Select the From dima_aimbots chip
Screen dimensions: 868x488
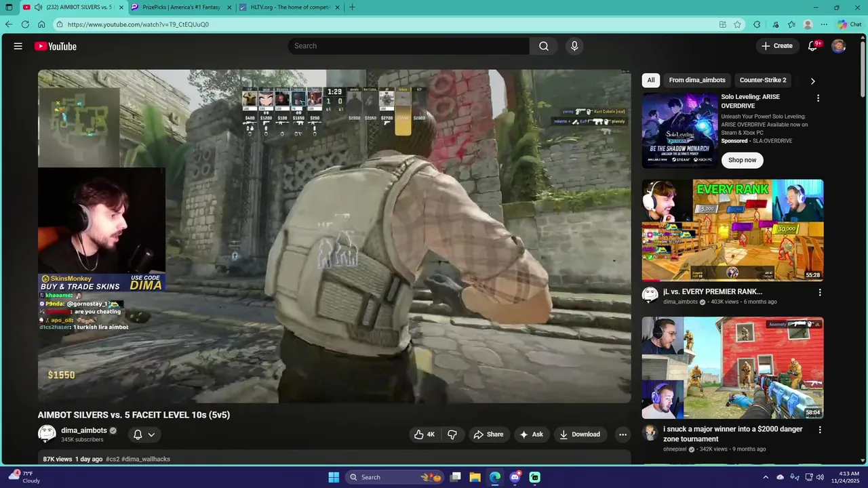[x=697, y=80]
